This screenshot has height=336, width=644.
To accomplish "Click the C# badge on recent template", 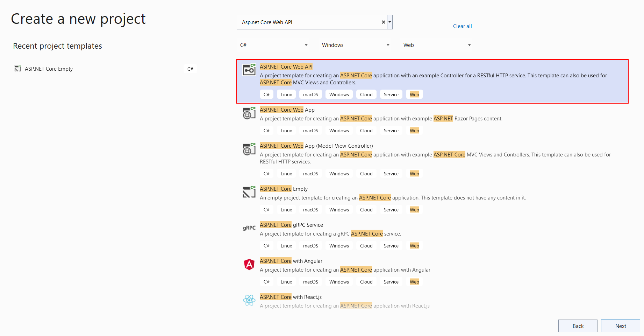I will tap(190, 69).
